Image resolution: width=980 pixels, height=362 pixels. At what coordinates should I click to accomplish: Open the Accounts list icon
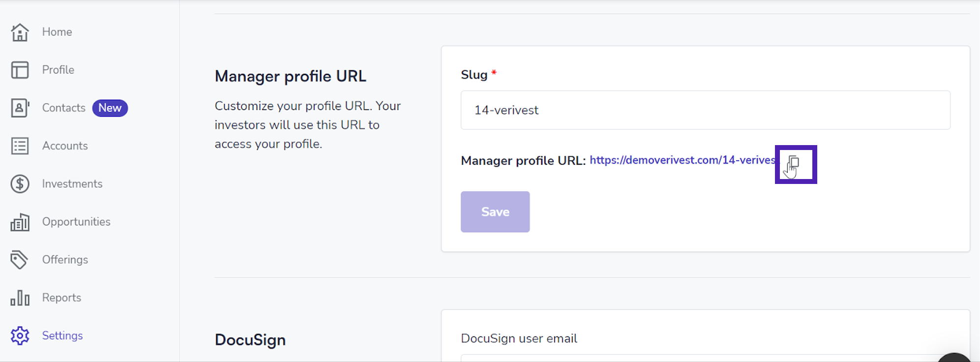coord(20,146)
